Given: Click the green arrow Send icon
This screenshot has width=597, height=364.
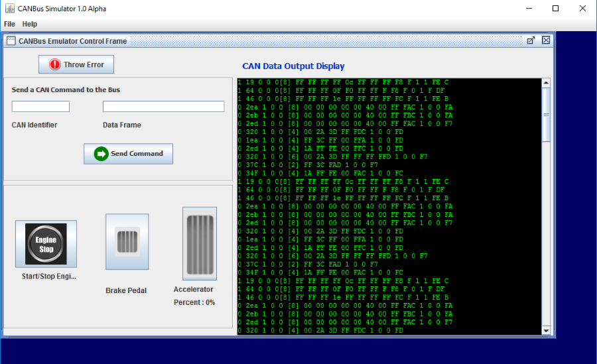Looking at the screenshot, I should [101, 153].
